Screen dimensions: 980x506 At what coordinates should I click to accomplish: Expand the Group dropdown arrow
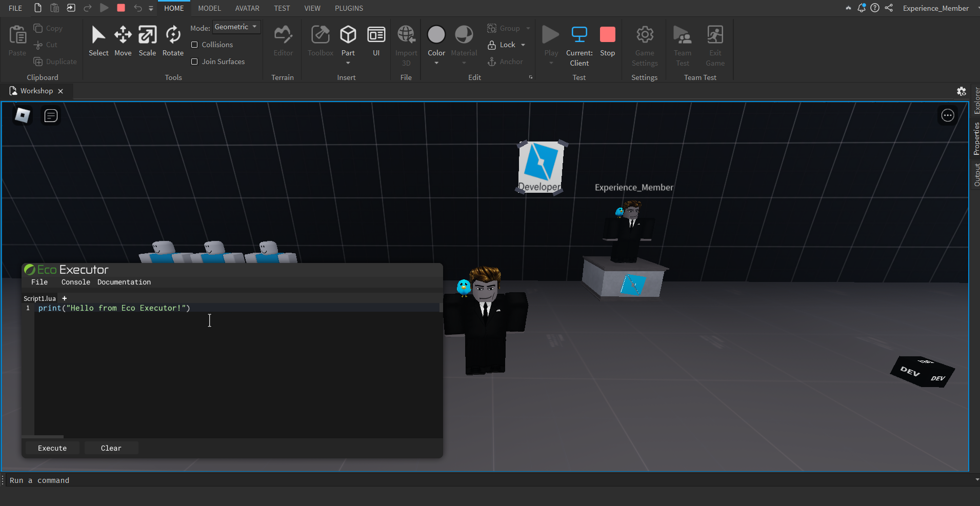click(528, 28)
